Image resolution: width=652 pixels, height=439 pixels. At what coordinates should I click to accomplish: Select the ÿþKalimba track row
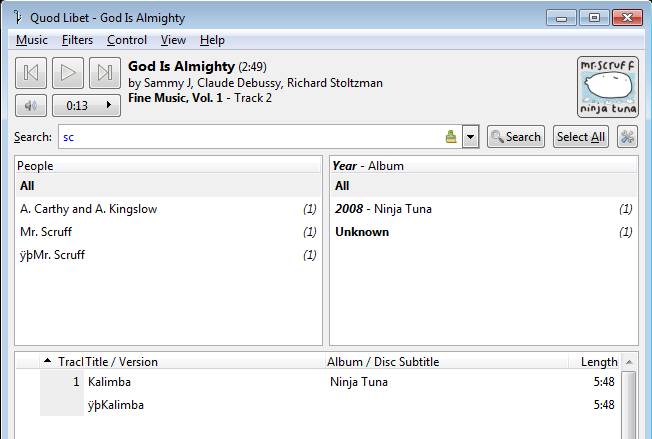[318, 404]
